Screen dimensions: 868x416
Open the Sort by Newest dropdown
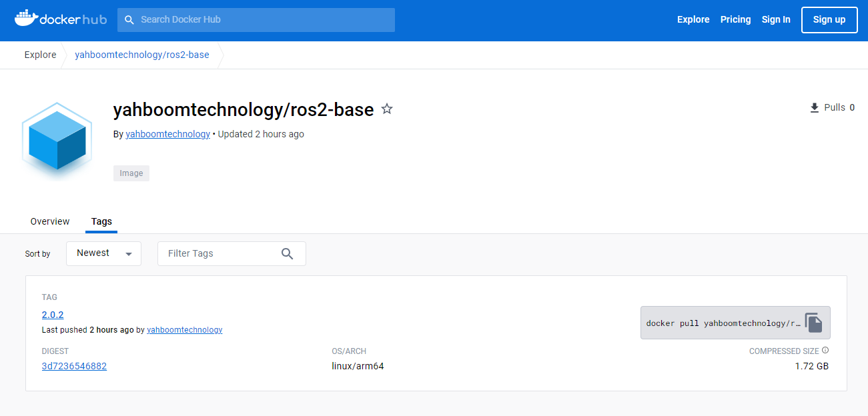[103, 253]
